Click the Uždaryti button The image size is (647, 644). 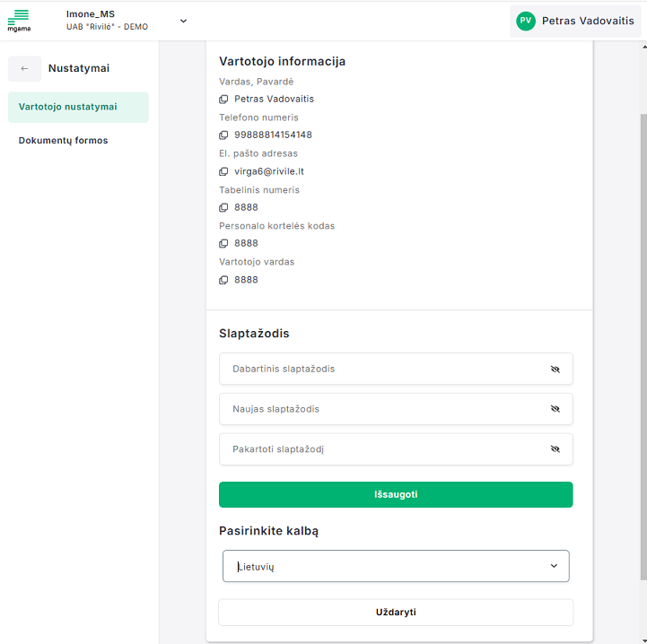pos(396,613)
